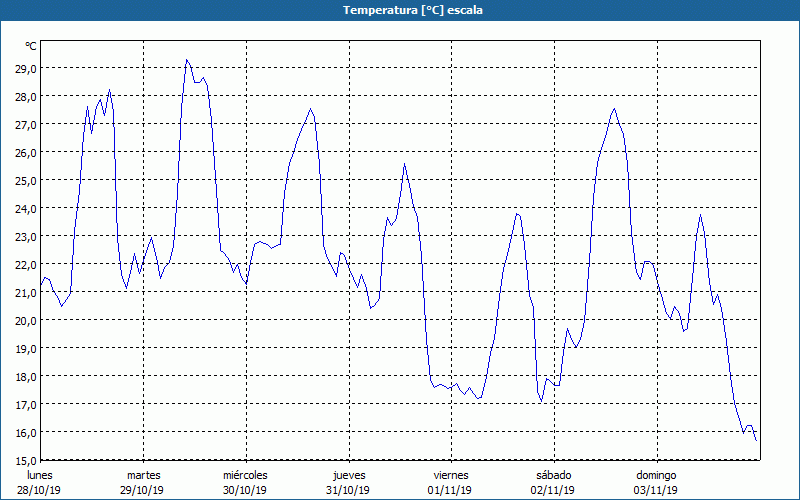Click the 30/10/19 date label
800x500 pixels.
(245, 490)
